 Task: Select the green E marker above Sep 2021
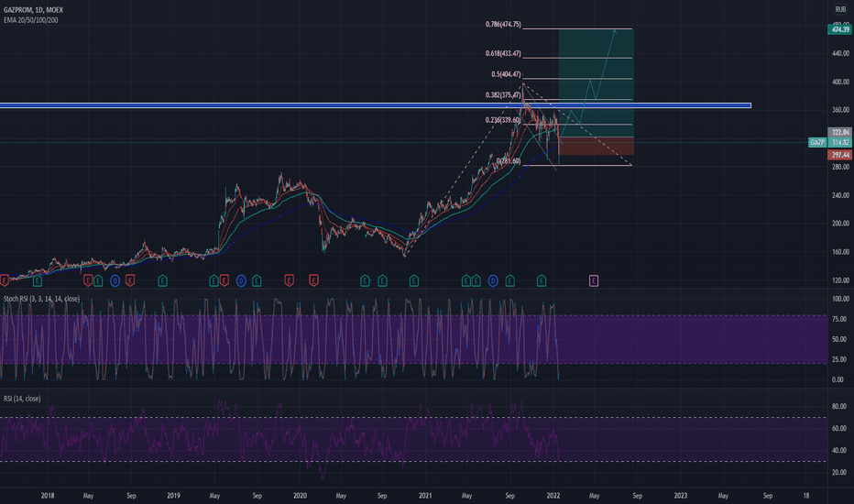509,280
